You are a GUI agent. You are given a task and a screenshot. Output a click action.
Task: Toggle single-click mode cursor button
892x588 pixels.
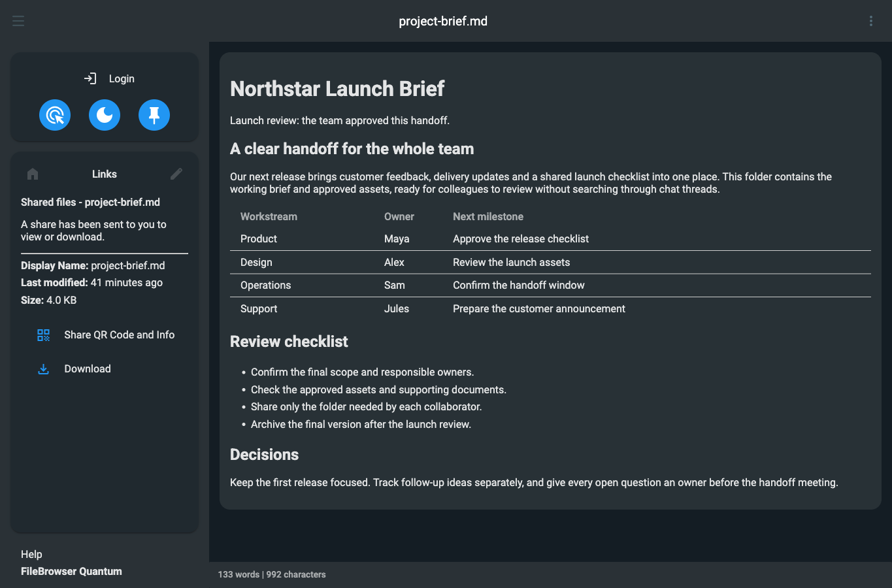click(55, 115)
